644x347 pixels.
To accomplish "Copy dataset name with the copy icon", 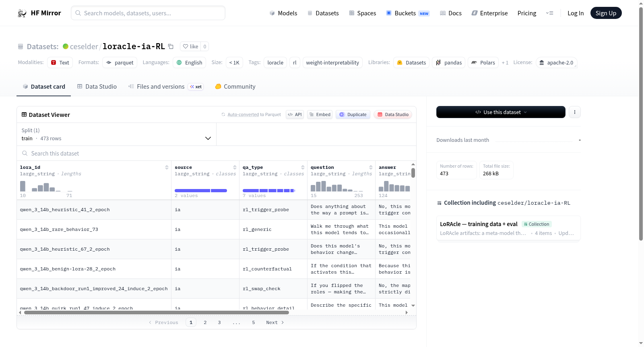I will [x=171, y=46].
